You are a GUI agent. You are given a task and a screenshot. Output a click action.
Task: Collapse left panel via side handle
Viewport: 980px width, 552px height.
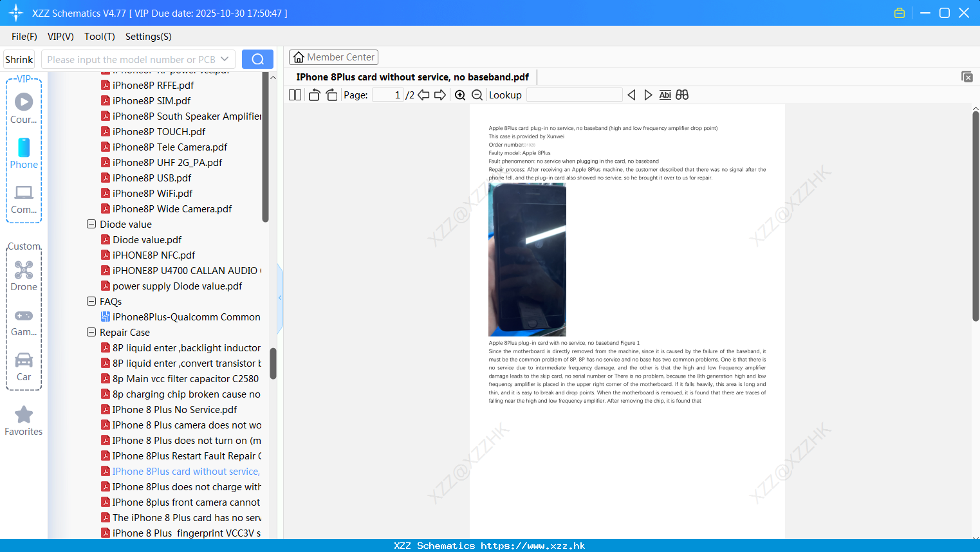(x=280, y=298)
